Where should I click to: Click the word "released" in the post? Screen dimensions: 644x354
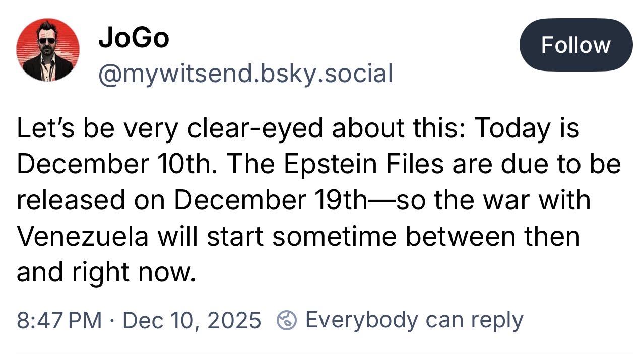(72, 200)
